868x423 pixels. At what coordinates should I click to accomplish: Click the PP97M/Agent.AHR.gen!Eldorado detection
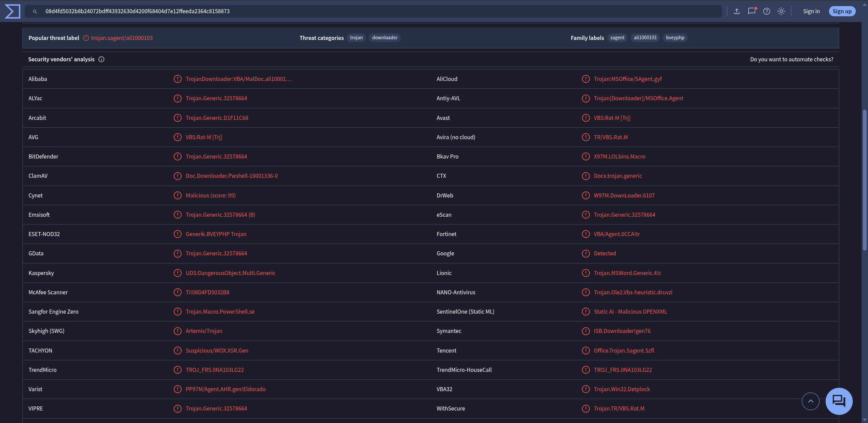(225, 389)
